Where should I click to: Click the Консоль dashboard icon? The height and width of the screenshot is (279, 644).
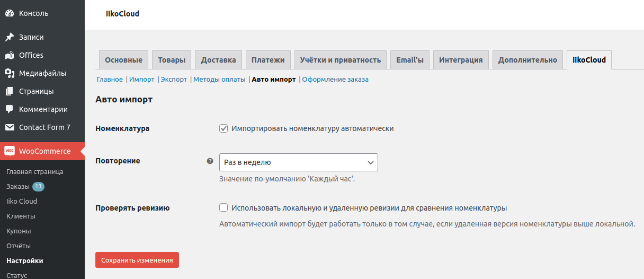[10, 13]
